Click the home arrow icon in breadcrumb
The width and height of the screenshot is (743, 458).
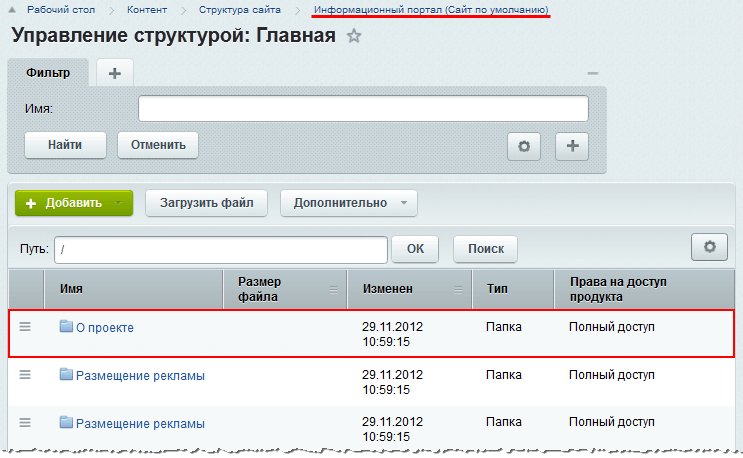(x=13, y=9)
